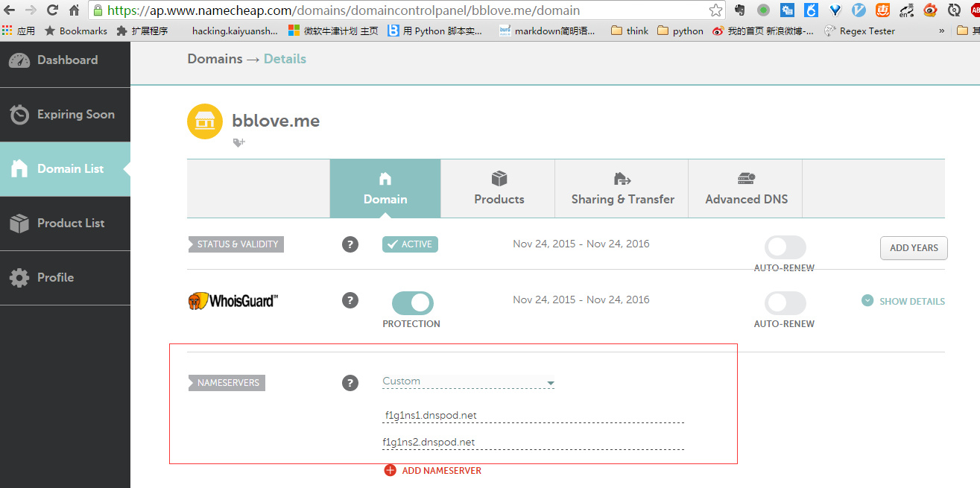Switch to the Domain tab

tap(385, 188)
